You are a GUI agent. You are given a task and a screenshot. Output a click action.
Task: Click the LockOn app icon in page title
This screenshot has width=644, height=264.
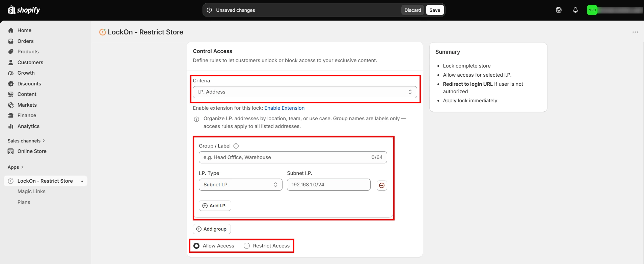coord(102,32)
